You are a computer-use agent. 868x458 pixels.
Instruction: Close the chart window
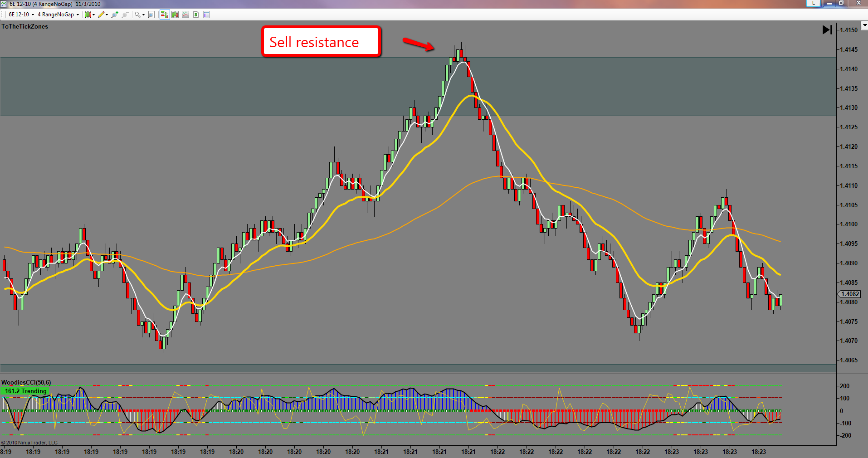pyautogui.click(x=858, y=3)
